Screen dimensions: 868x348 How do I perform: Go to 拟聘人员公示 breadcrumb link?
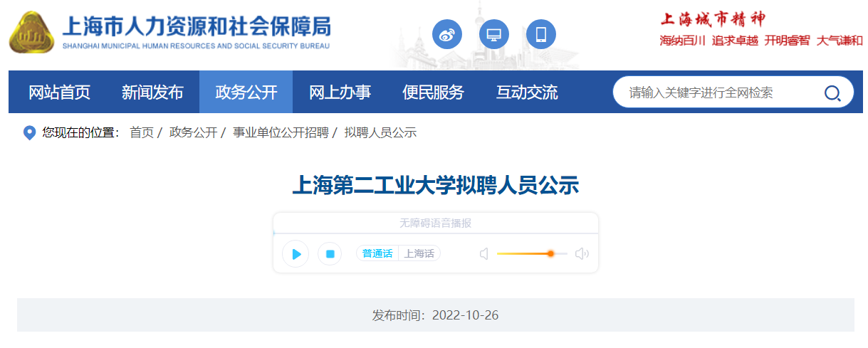[380, 132]
